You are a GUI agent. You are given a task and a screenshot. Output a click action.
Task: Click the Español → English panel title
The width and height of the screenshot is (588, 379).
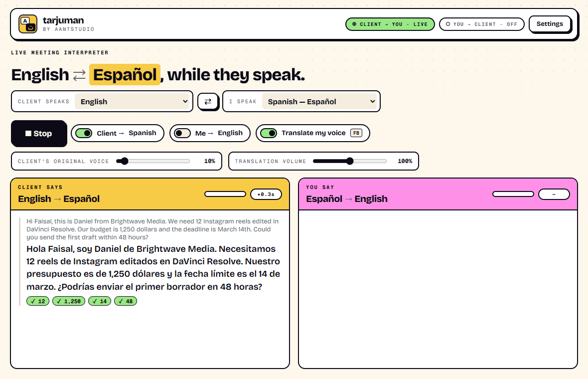click(x=346, y=199)
